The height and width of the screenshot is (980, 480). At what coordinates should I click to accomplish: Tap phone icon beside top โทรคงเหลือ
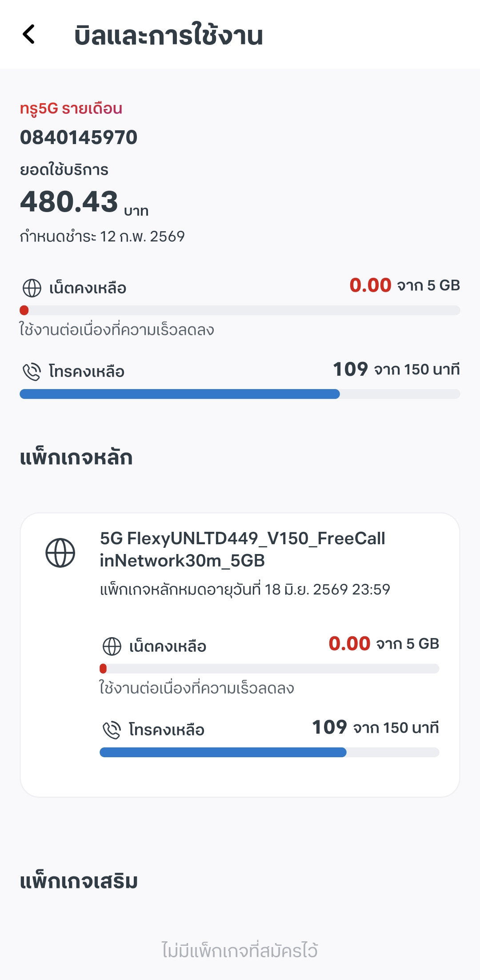point(32,372)
